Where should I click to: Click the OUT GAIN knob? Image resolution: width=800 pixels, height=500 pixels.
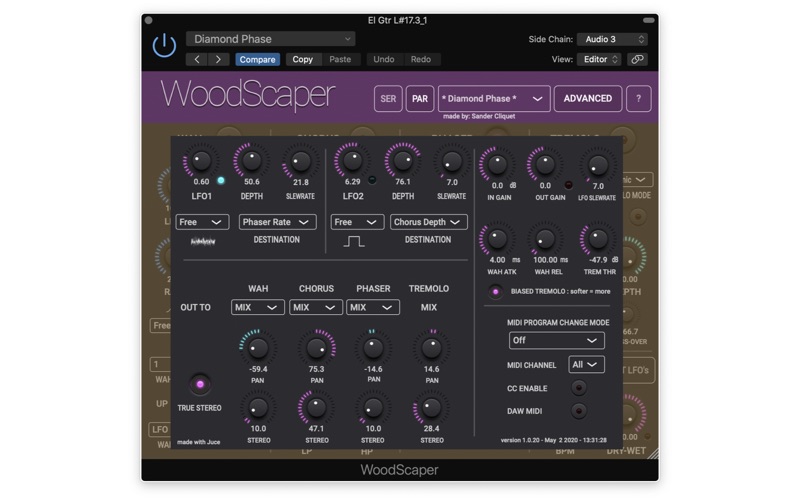545,165
